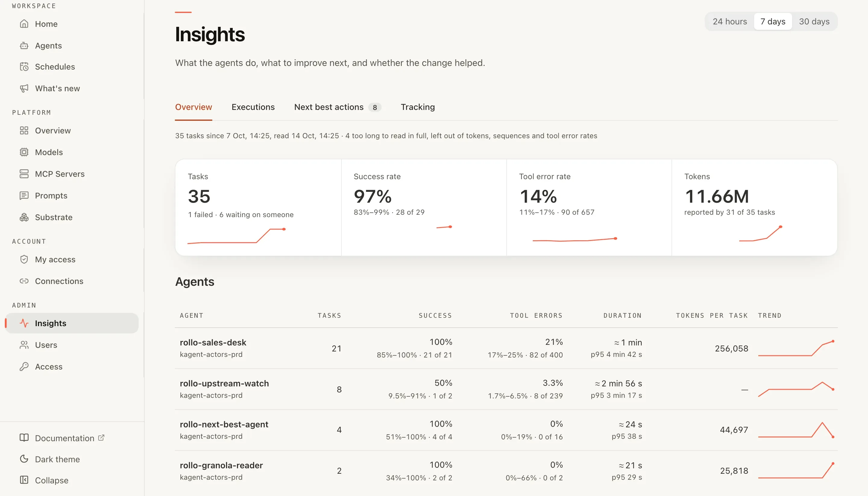Click the 21% tool errors value
868x496 pixels.
point(554,342)
